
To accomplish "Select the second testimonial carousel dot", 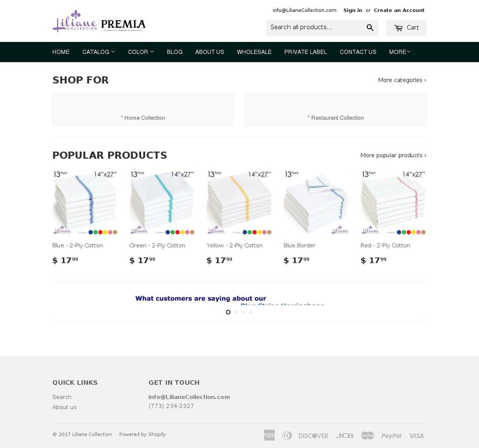I will click(236, 312).
